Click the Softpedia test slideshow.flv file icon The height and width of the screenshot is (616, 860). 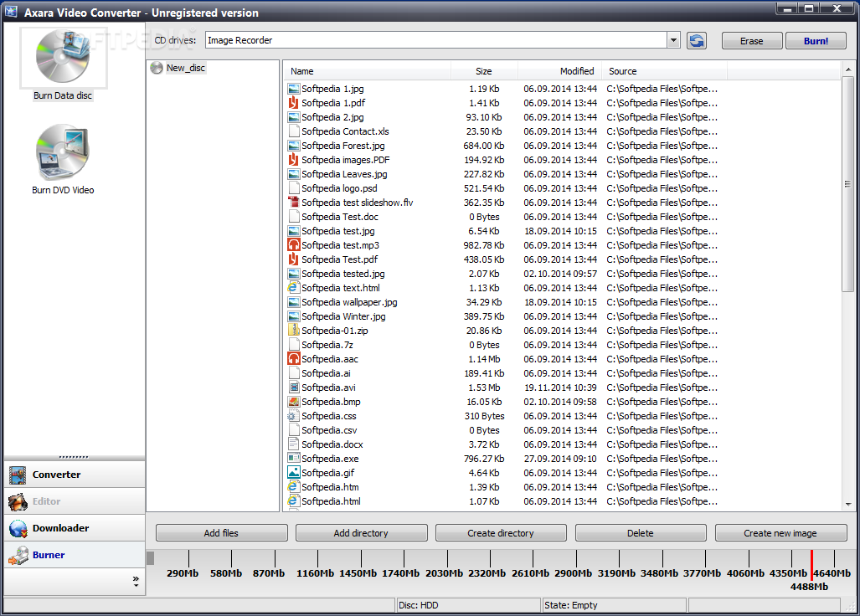tap(294, 203)
